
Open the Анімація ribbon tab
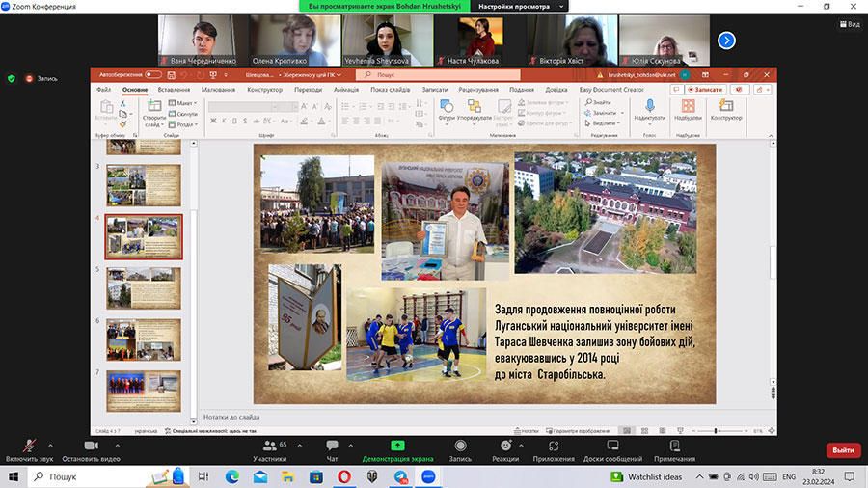point(346,89)
